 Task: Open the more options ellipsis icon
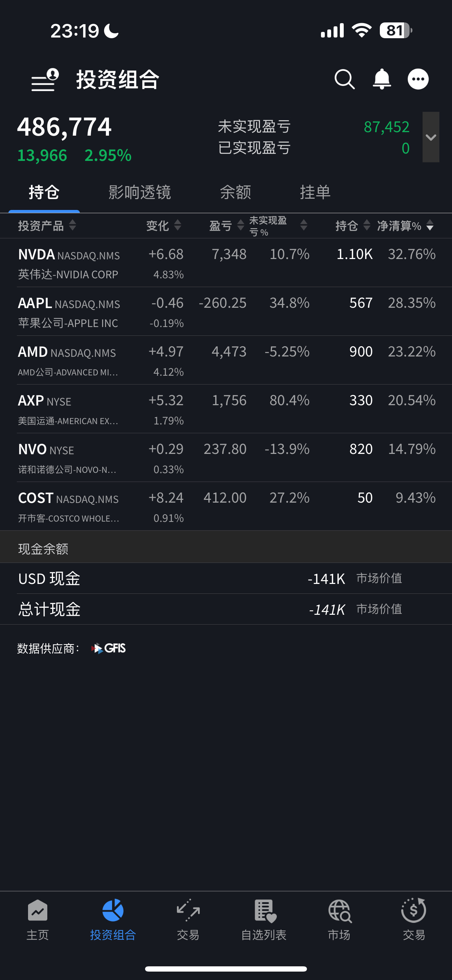click(x=418, y=79)
